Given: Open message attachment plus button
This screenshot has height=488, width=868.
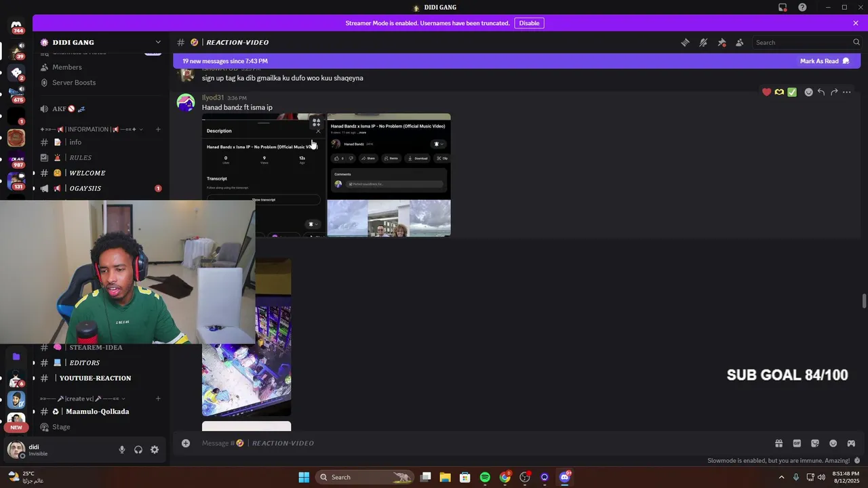Looking at the screenshot, I should pos(186,443).
